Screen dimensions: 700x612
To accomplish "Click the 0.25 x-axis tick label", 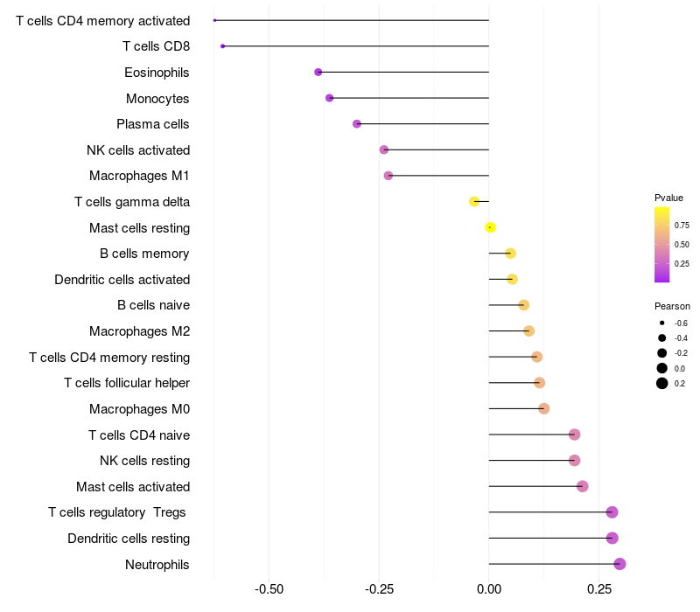I will (599, 589).
